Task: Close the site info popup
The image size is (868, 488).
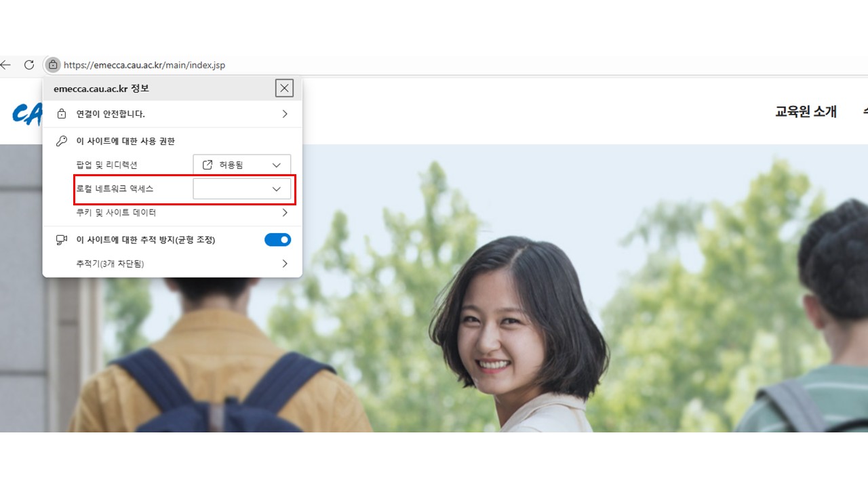Action: coord(284,88)
